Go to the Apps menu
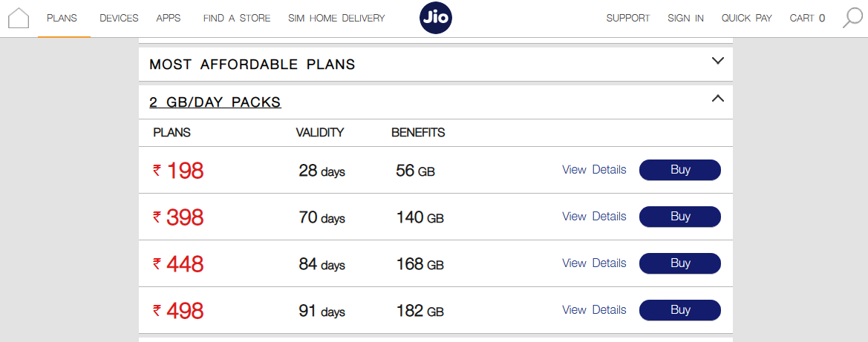 [x=169, y=18]
